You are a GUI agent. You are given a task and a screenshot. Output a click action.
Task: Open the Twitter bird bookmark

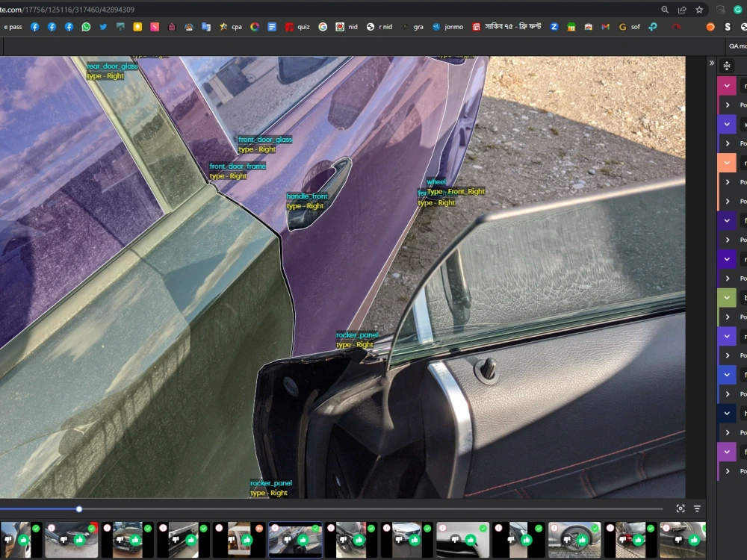[x=103, y=27]
